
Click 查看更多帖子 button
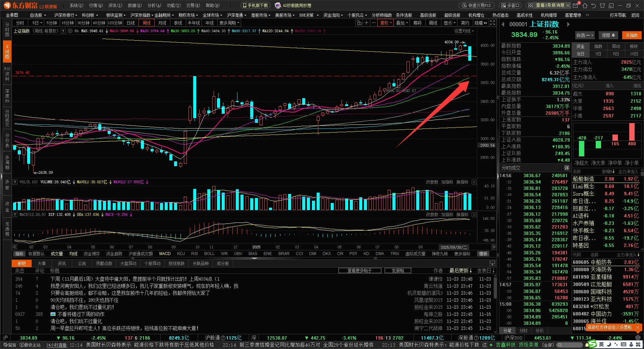point(360,270)
